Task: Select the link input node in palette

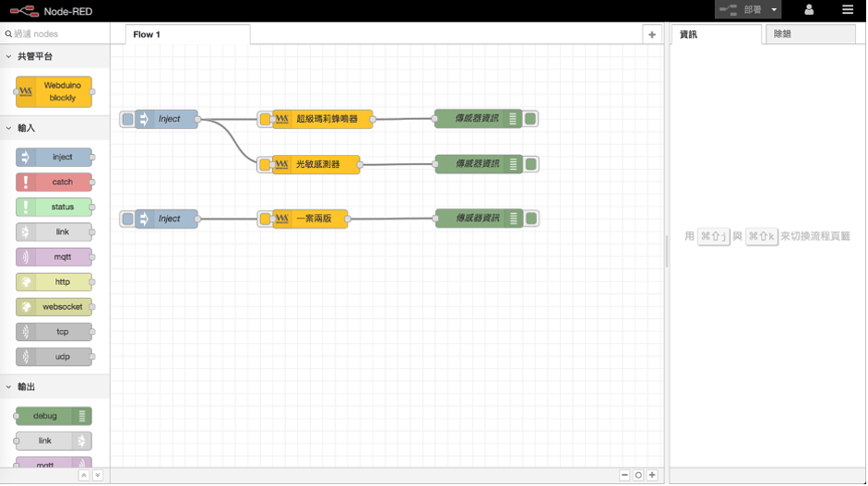Action: 54,231
